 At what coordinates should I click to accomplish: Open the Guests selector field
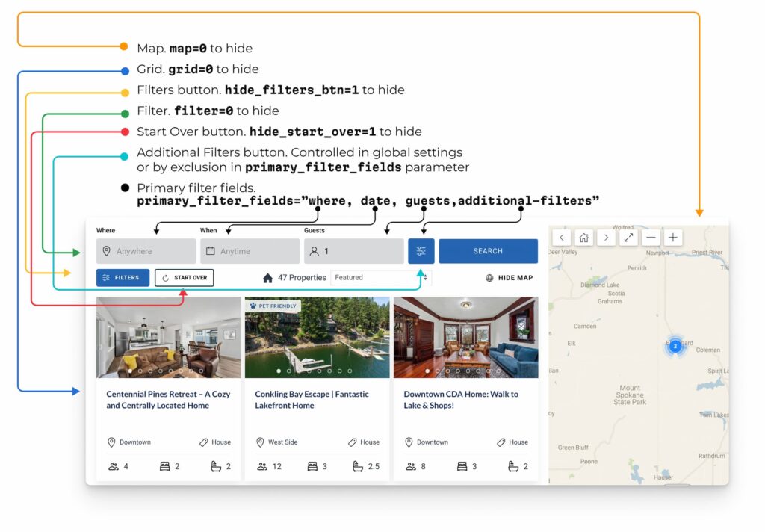[x=353, y=251]
